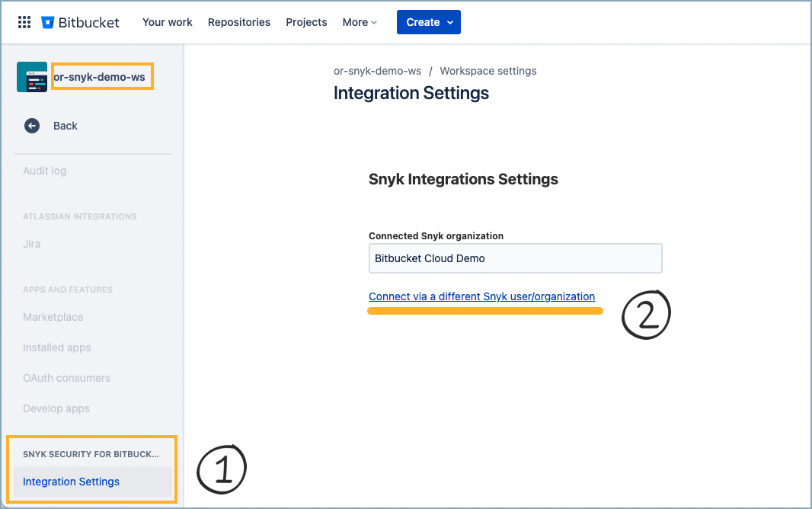Go Back from workspace settings
Viewport: 812px width, 509px height.
(66, 126)
